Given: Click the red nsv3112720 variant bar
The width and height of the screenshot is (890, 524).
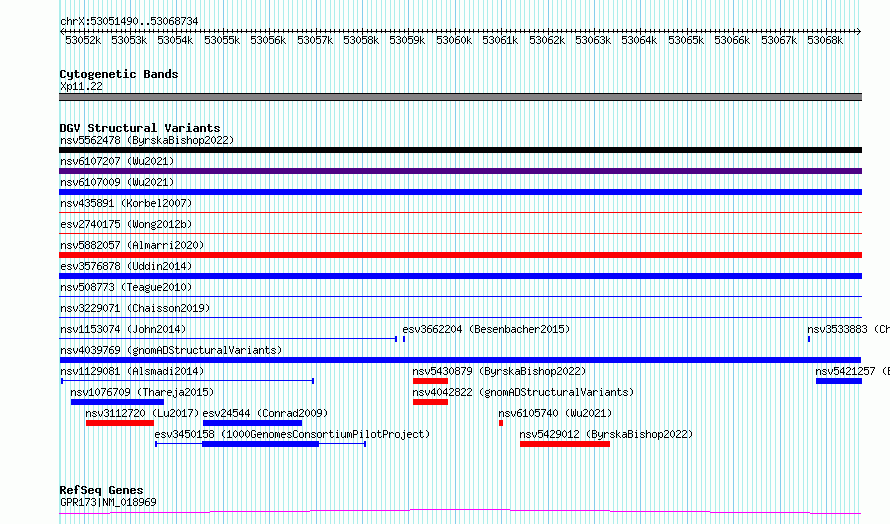Looking at the screenshot, I should point(120,423).
